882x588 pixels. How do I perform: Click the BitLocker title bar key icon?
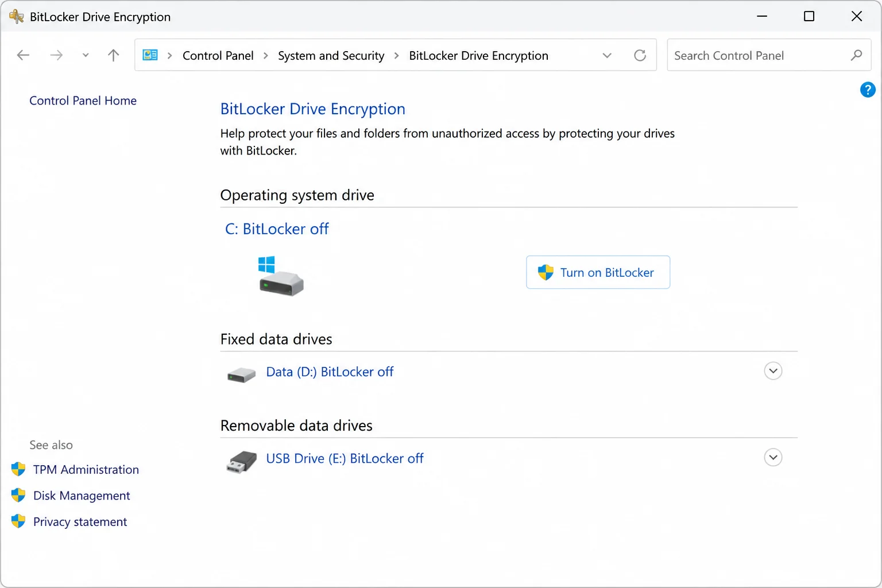click(16, 16)
